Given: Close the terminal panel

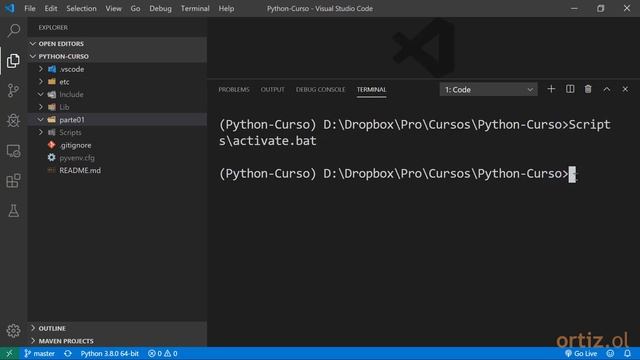Looking at the screenshot, I should 625,89.
